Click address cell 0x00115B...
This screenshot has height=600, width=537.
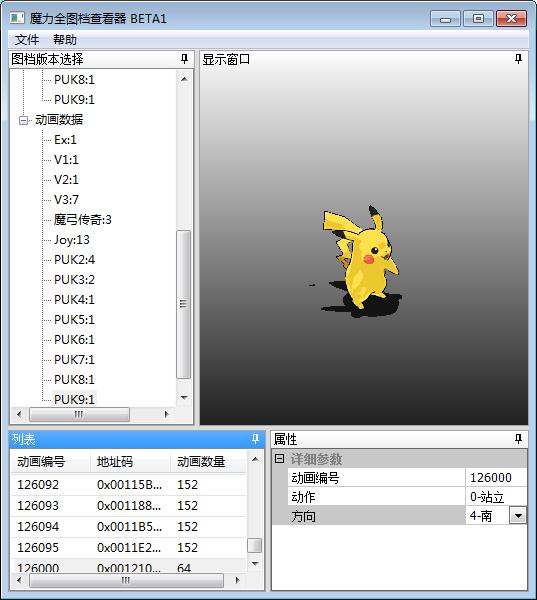(x=129, y=485)
